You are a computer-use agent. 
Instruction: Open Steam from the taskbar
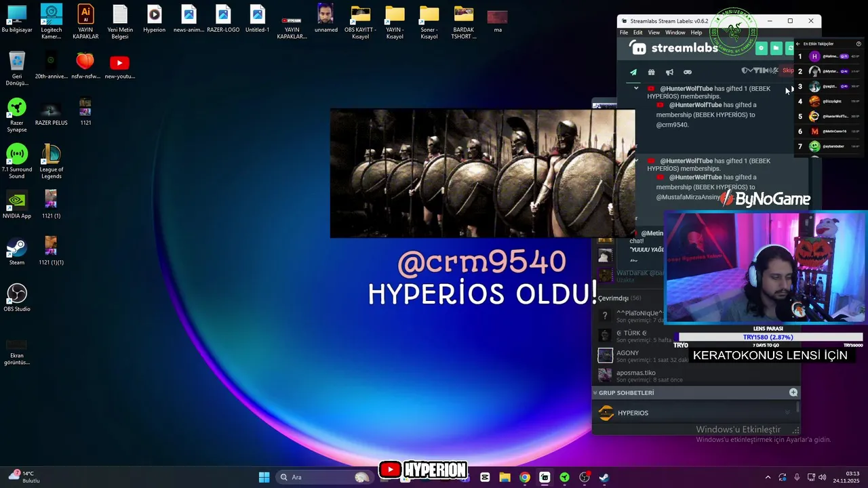604,477
